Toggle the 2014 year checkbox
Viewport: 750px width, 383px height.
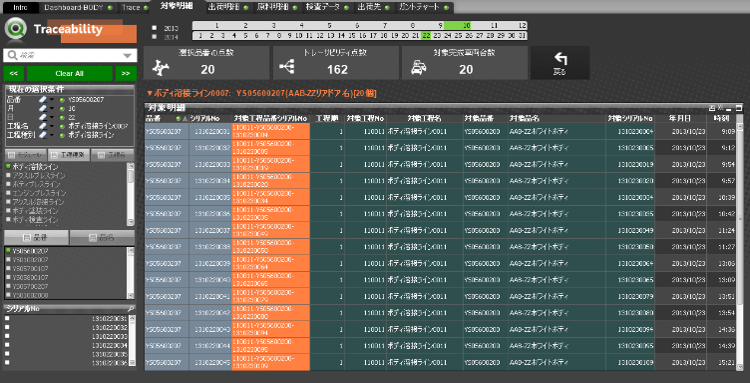pos(154,36)
